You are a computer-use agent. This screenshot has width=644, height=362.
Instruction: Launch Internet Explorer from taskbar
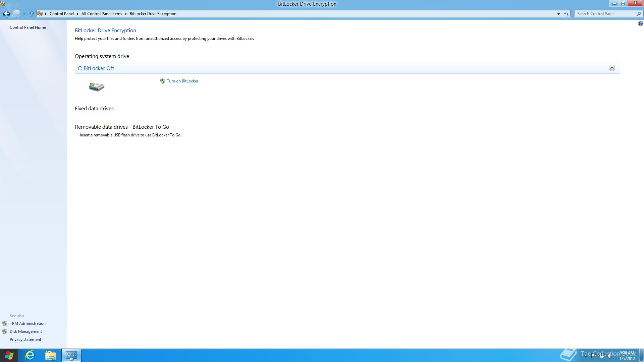30,355
